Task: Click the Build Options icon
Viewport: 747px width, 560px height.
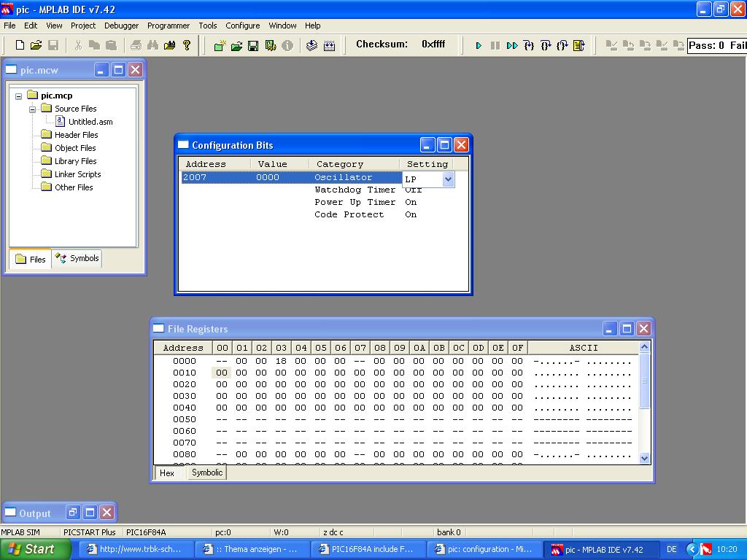Action: pos(270,46)
